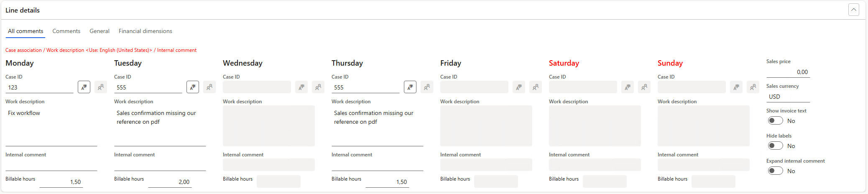Enable the Show invoice text toggle
This screenshot has height=194, width=868.
click(x=775, y=121)
